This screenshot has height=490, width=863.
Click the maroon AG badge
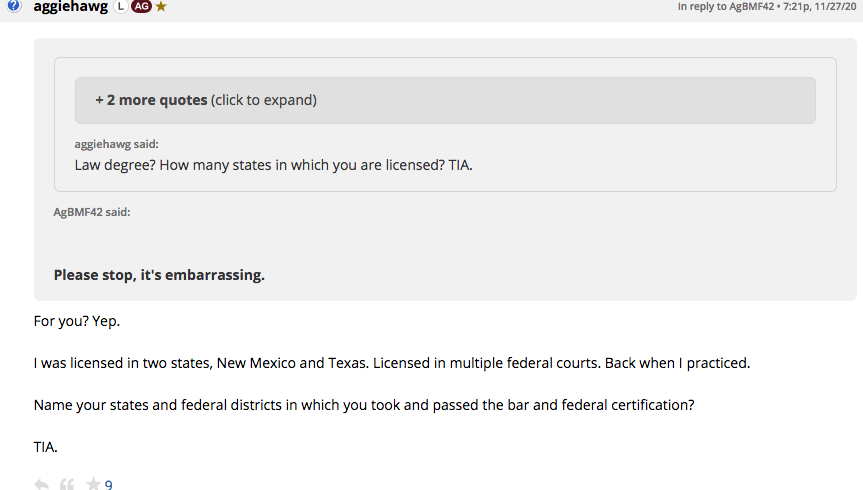141,6
